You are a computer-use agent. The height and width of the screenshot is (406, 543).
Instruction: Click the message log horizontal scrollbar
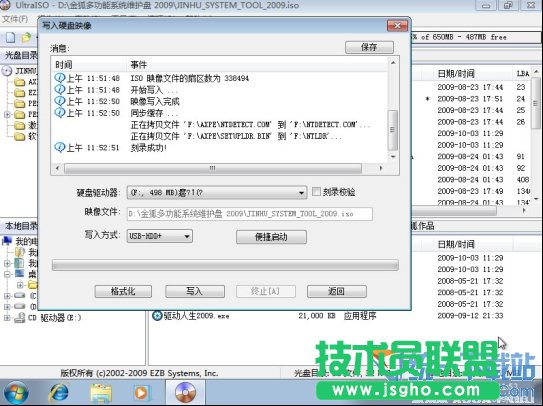(x=213, y=168)
